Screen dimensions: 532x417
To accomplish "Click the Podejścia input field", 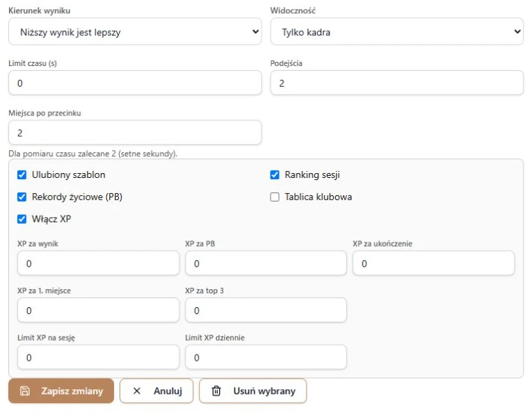I will click(x=396, y=83).
